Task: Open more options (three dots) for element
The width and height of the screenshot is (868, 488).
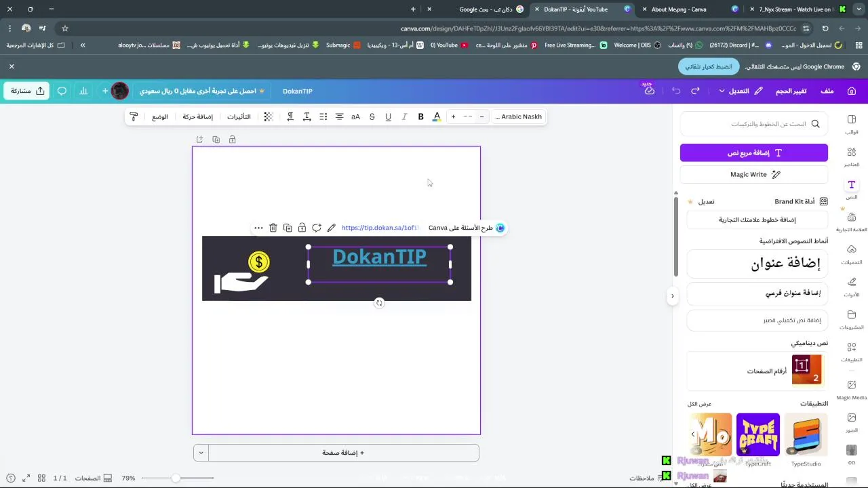Action: [258, 228]
